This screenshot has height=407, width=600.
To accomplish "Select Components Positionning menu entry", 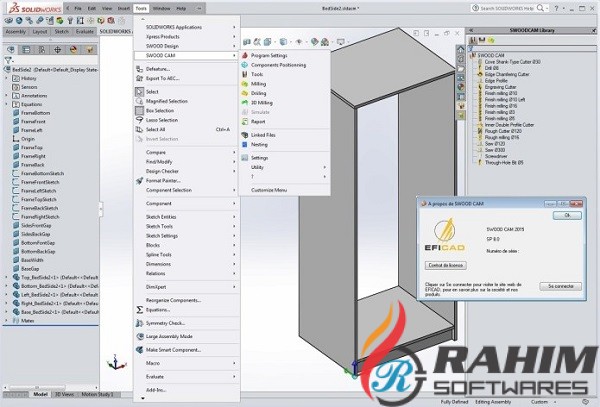I will coord(278,65).
